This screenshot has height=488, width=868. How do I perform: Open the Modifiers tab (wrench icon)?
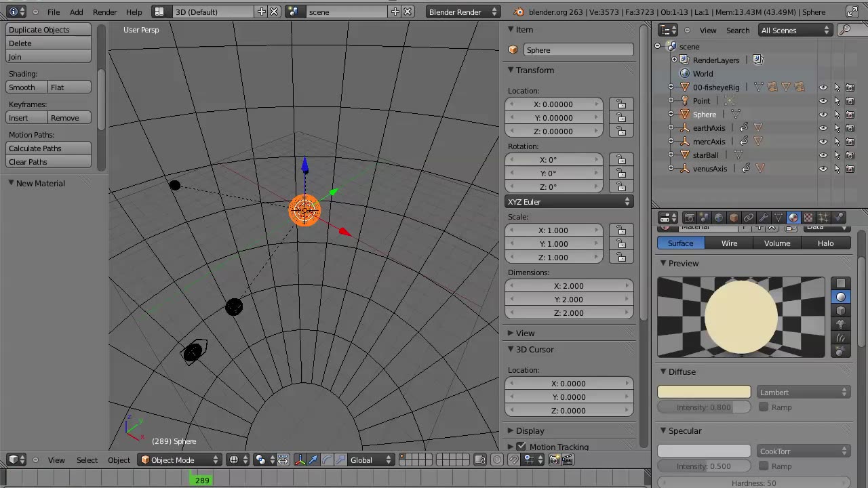tap(764, 218)
